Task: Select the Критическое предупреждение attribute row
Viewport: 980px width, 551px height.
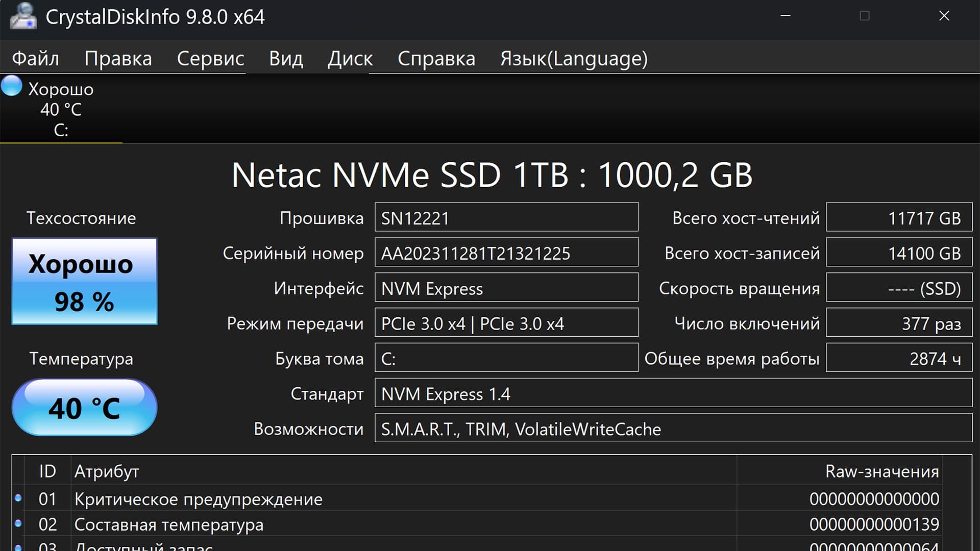Action: click(198, 499)
